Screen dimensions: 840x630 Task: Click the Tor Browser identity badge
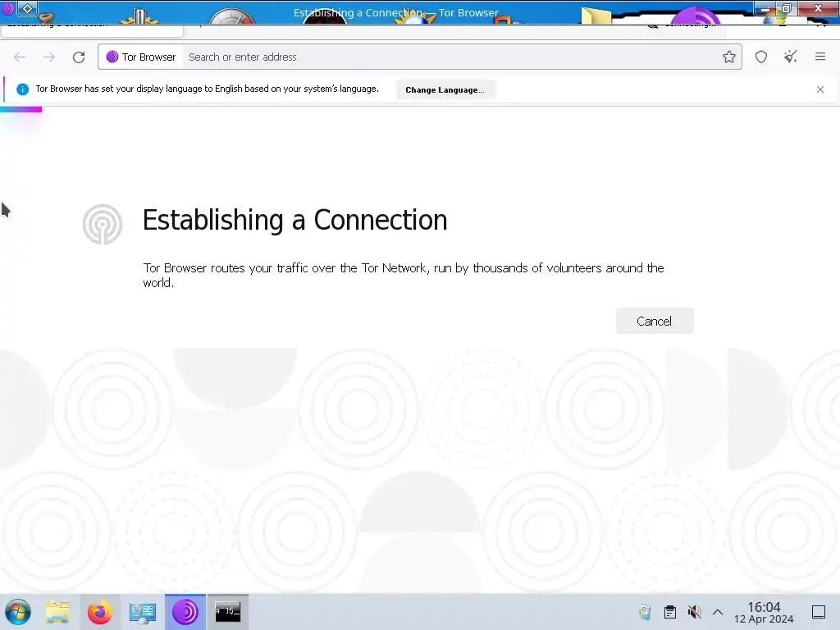pos(141,57)
